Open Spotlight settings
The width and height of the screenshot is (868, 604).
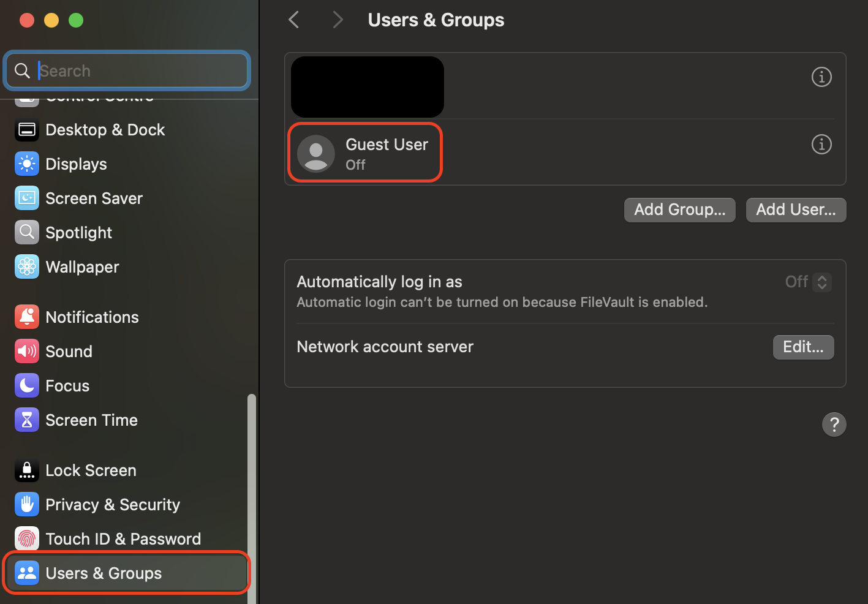point(78,232)
